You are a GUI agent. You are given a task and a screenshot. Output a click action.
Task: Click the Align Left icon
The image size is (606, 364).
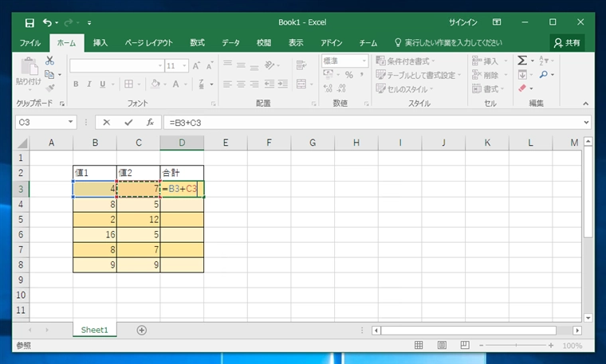click(227, 84)
